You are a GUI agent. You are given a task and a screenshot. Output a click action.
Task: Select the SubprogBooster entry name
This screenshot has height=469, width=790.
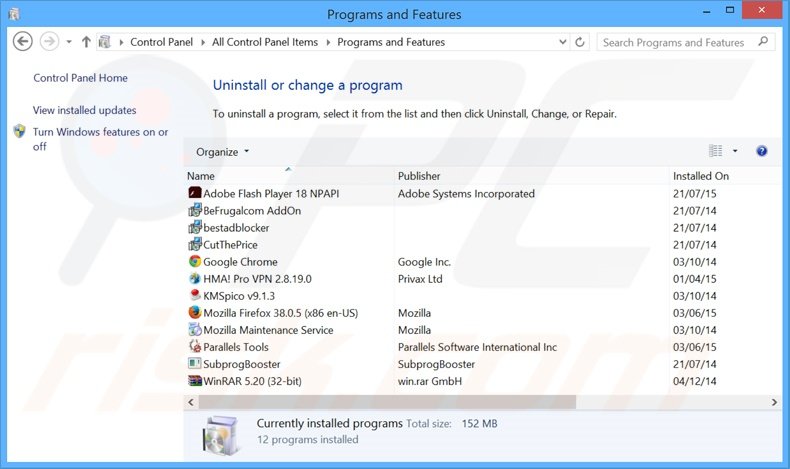tap(241, 364)
